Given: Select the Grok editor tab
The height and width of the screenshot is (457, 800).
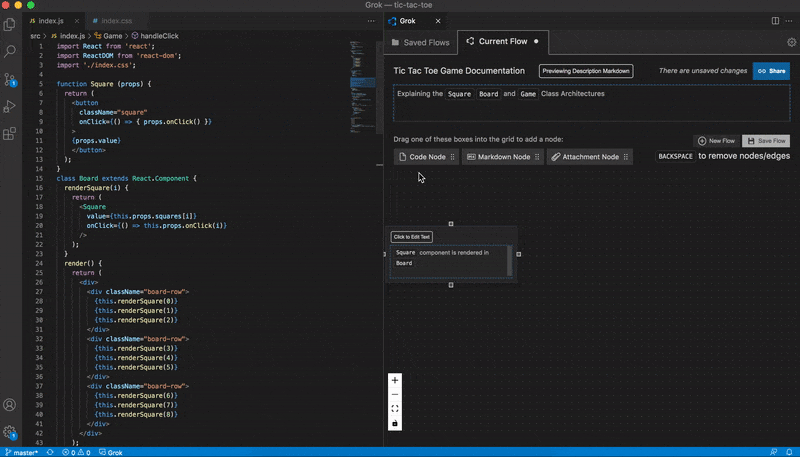Looking at the screenshot, I should point(407,21).
